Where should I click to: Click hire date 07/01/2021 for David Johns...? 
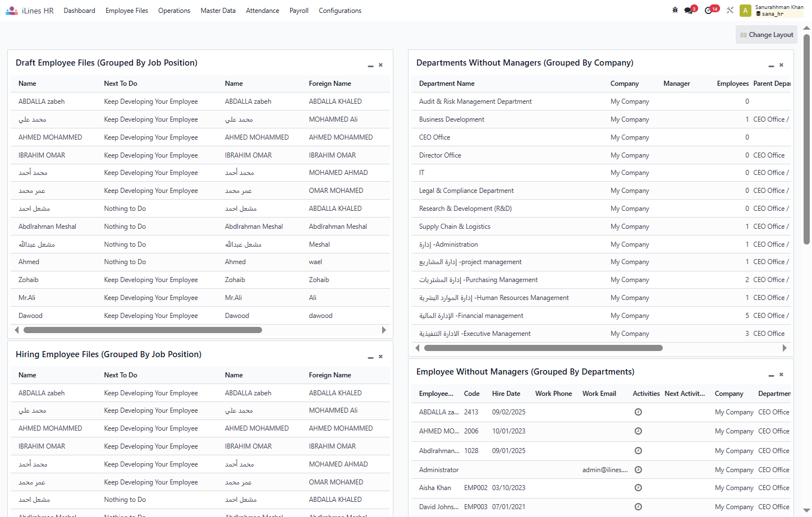tap(509, 507)
